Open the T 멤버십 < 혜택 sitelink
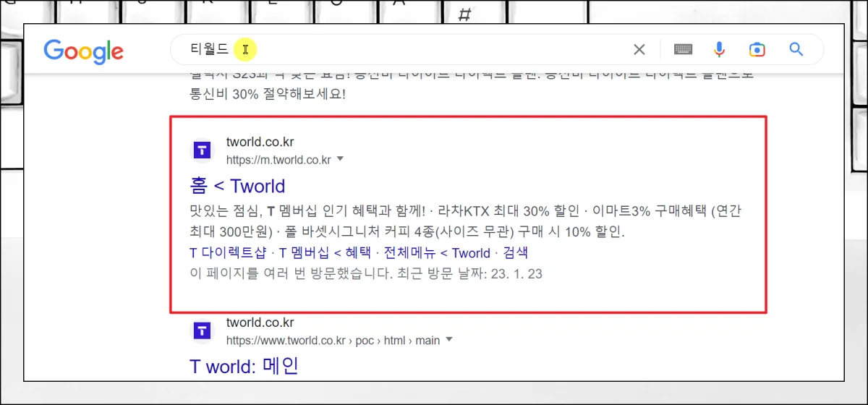868x405 pixels. click(325, 253)
